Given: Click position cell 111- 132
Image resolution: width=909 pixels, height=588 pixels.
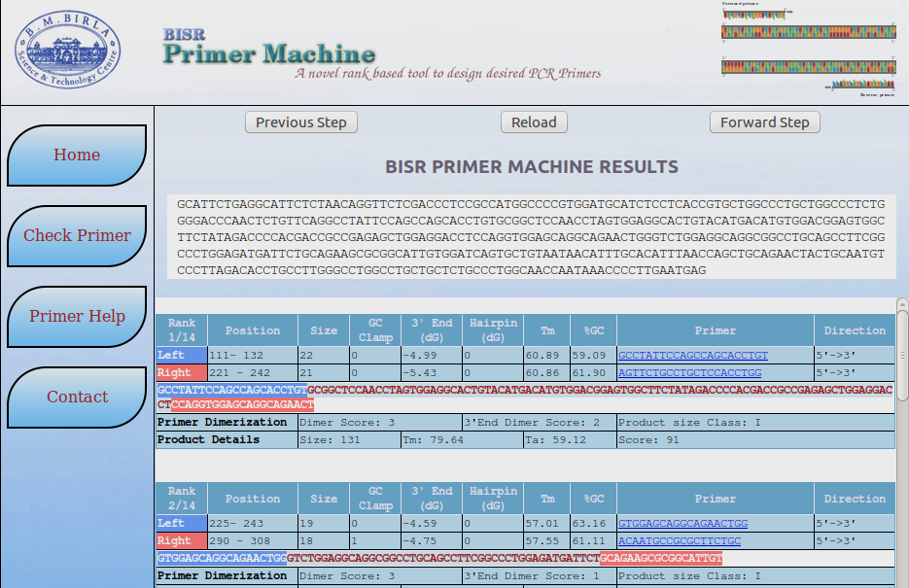Looking at the screenshot, I should click(253, 355).
